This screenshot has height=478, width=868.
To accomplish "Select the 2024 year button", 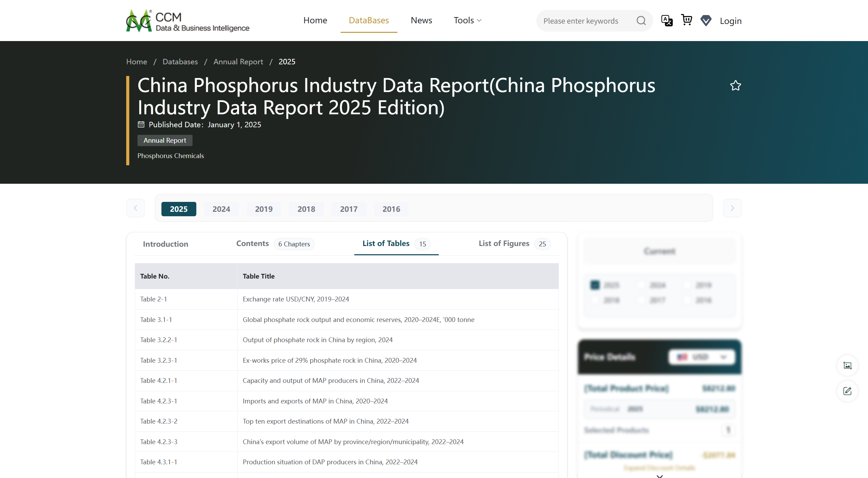I will coord(221,209).
